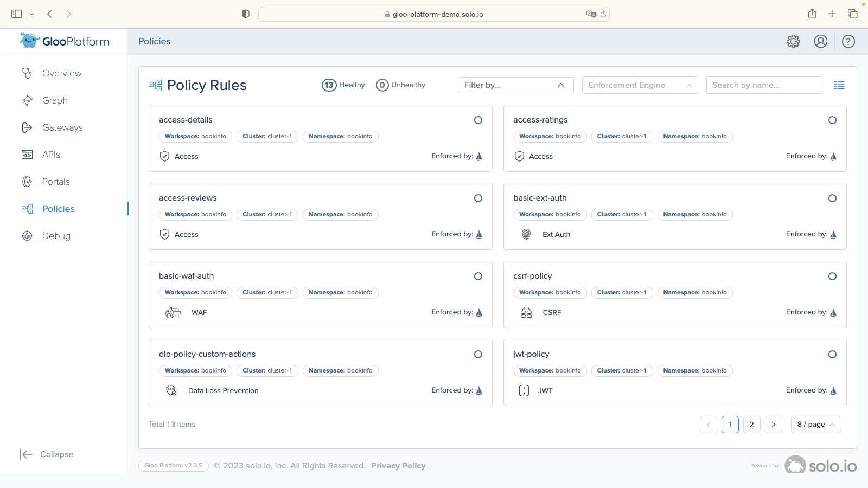Image resolution: width=868 pixels, height=488 pixels.
Task: Select the Gateways icon in the sidebar
Action: pos(27,127)
